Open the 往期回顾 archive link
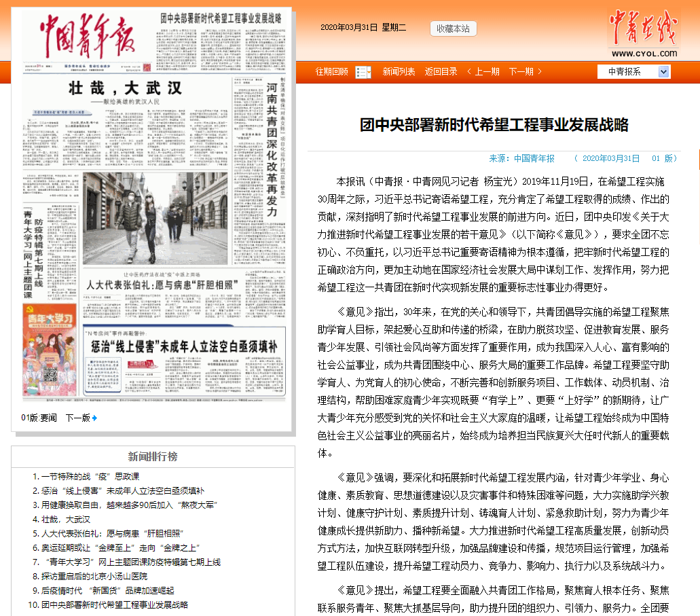The width and height of the screenshot is (700, 616). 332,71
